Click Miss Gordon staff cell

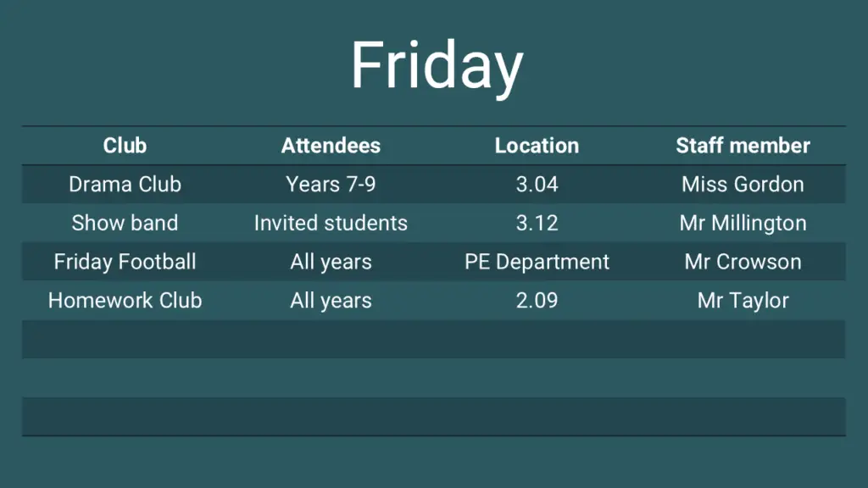(743, 184)
